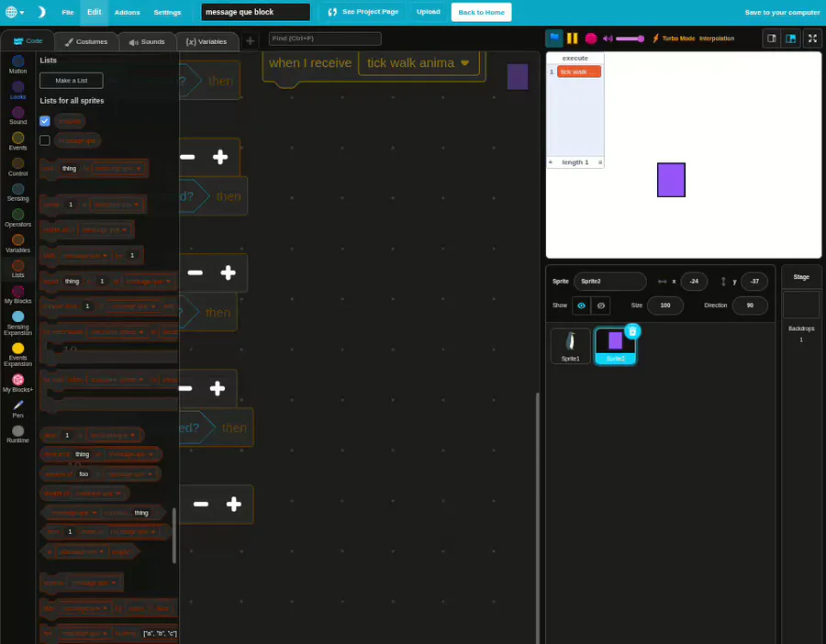The width and height of the screenshot is (826, 644).
Task: Pause the project with the pause icon
Action: coord(572,38)
